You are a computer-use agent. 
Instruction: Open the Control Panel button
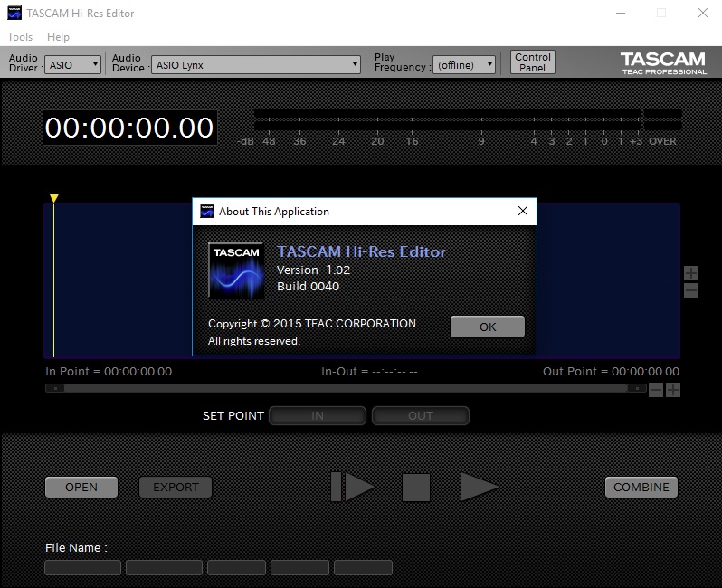click(x=532, y=62)
